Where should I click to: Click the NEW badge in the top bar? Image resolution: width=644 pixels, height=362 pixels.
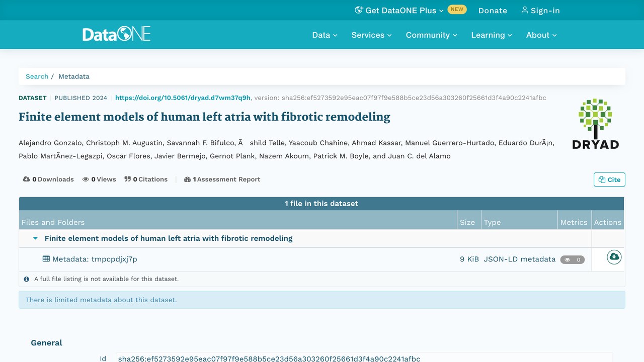point(457,9)
